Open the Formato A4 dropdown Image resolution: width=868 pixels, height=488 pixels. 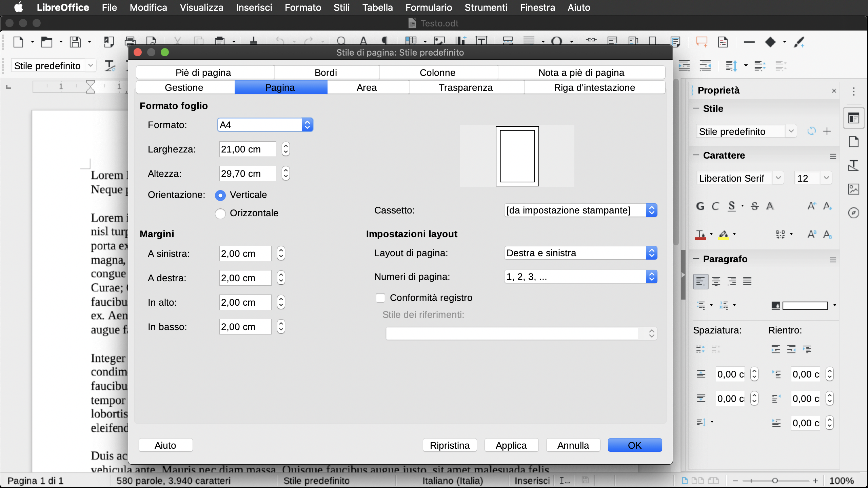(x=265, y=125)
